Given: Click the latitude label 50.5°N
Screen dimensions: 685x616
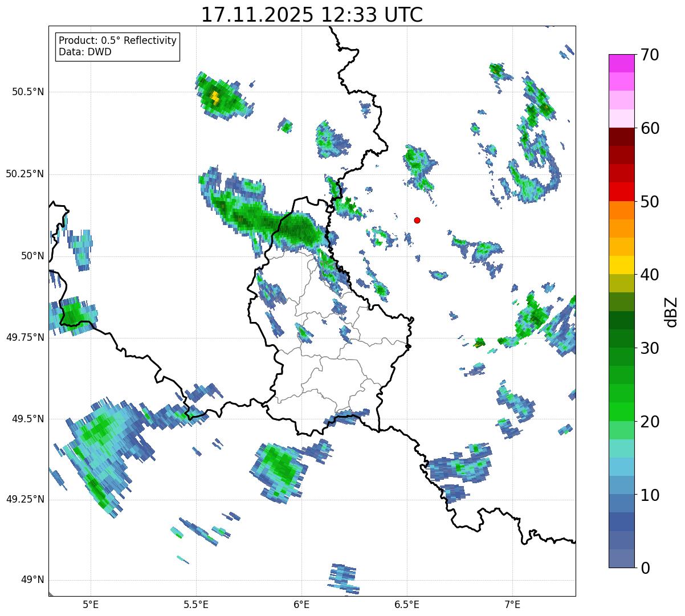Looking at the screenshot, I should tap(28, 92).
